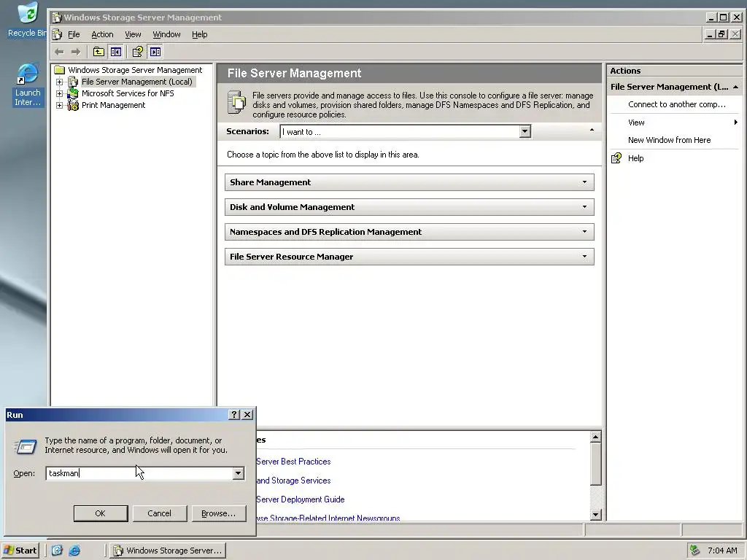
Task: Click the Browse... button in Run dialog
Action: tap(219, 513)
